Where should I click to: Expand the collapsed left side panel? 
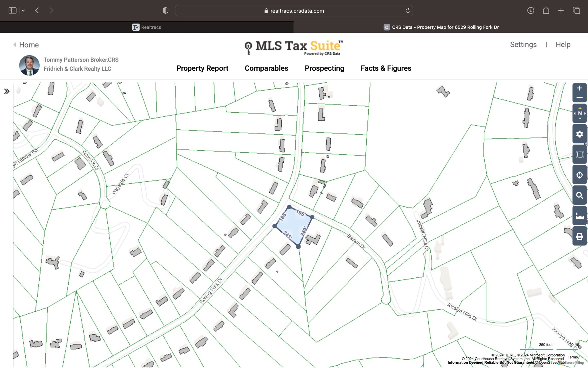[7, 91]
